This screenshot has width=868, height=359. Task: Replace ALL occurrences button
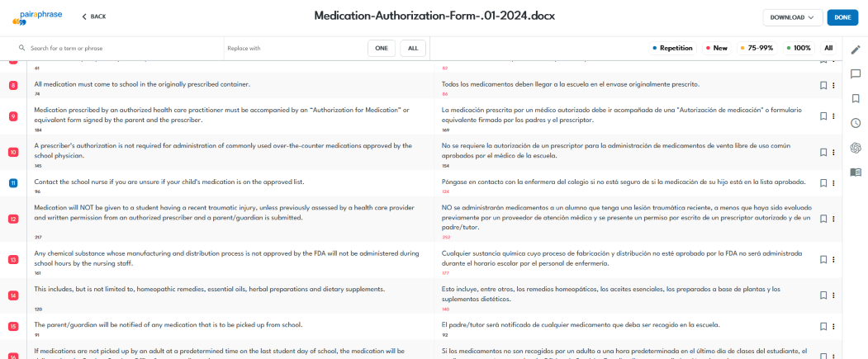pos(413,48)
